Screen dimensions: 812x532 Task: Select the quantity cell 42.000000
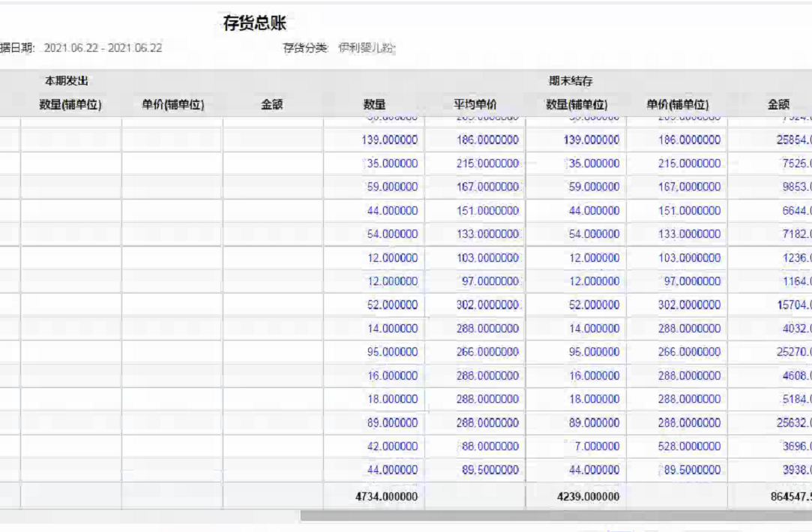click(x=392, y=446)
